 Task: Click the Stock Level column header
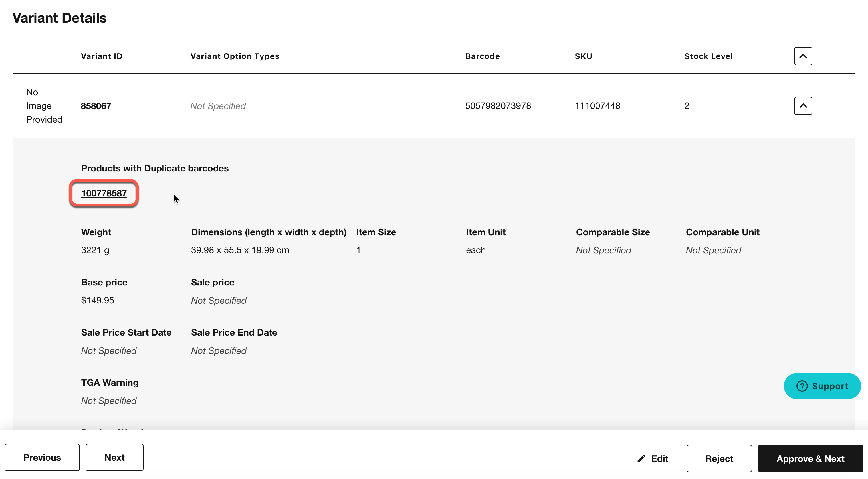(708, 56)
